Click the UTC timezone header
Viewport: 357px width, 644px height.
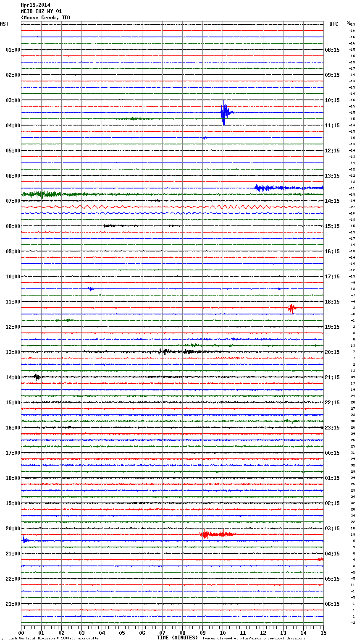click(334, 24)
